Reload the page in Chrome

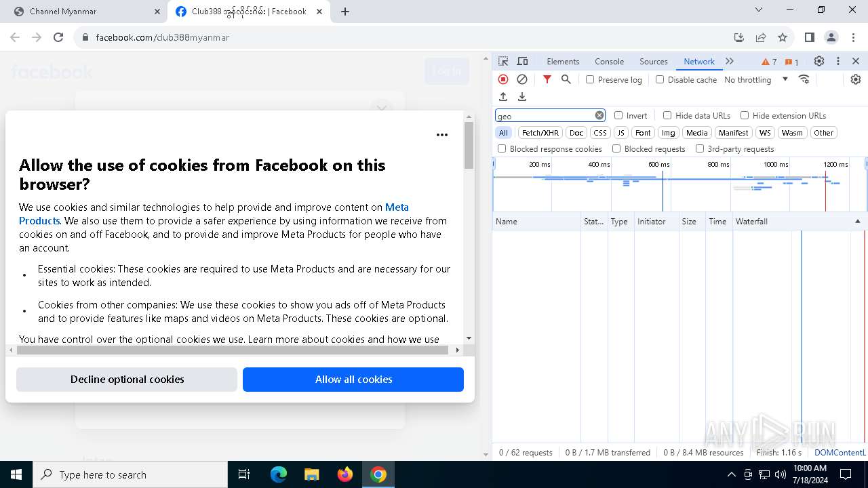(58, 37)
